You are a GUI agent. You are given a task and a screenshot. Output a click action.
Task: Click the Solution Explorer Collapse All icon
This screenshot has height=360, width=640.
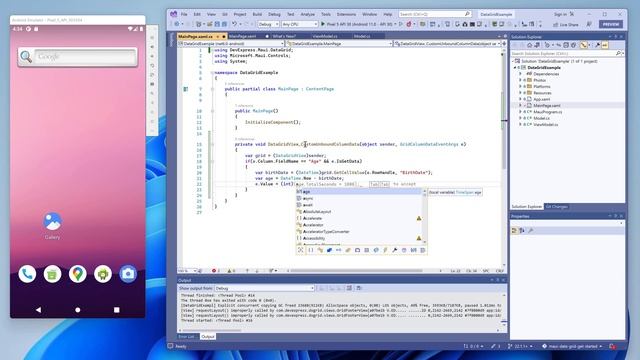pyautogui.click(x=566, y=45)
